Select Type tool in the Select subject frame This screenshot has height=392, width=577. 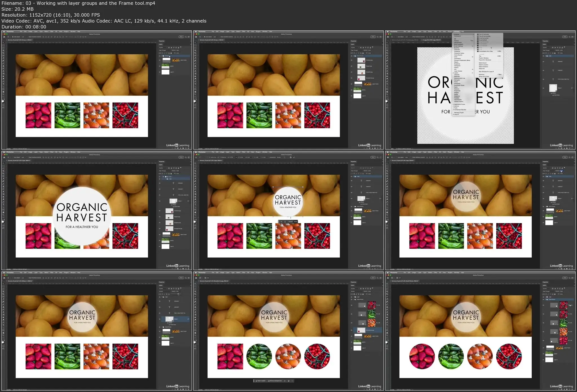click(195, 325)
